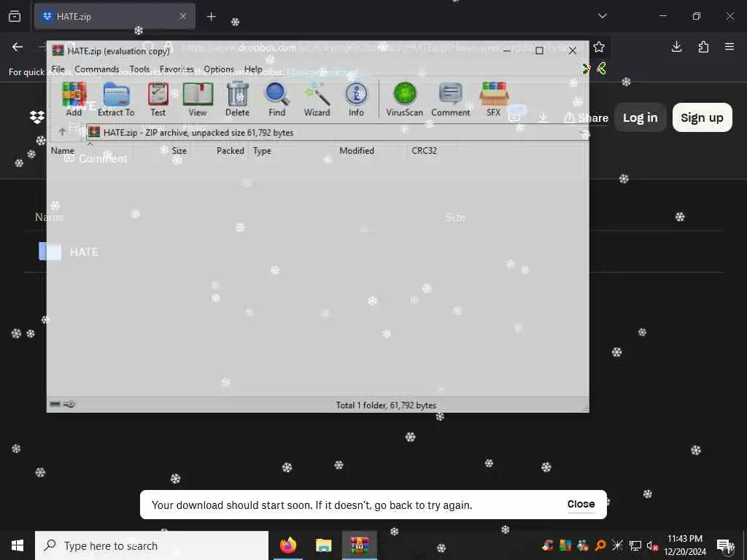
Task: Open the View tool in WinRAR
Action: 198,99
